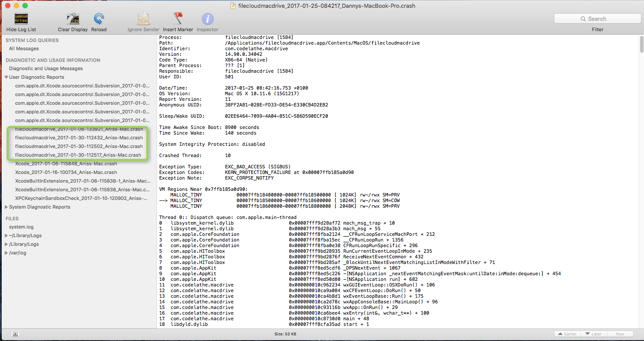Reload the log with Reload icon
The image size is (644, 341).
pos(99,19)
